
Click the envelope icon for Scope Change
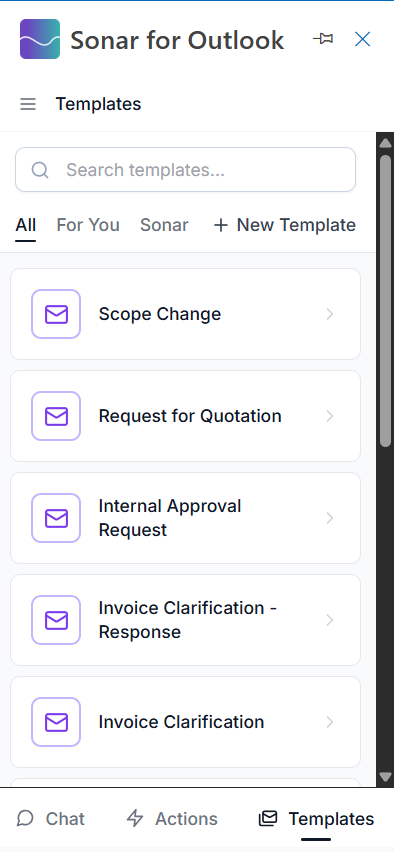pyautogui.click(x=56, y=314)
